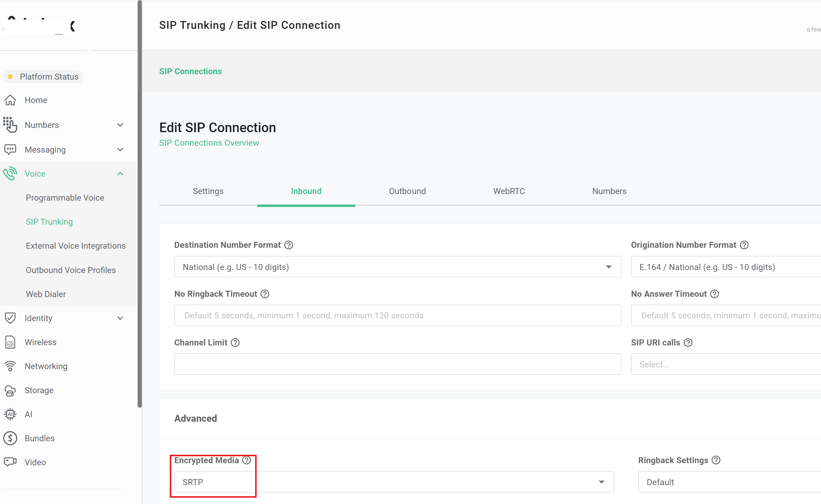Open the Bundles sidebar item
Screen dimensions: 821x504
point(40,438)
